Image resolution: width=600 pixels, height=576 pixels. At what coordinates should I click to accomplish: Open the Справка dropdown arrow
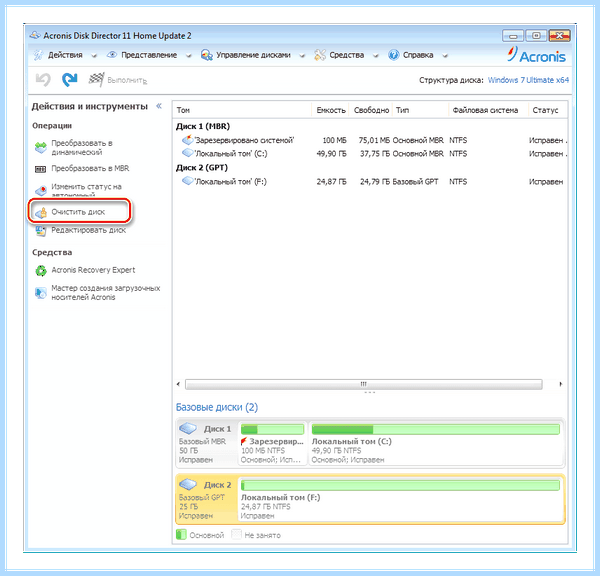[445, 56]
